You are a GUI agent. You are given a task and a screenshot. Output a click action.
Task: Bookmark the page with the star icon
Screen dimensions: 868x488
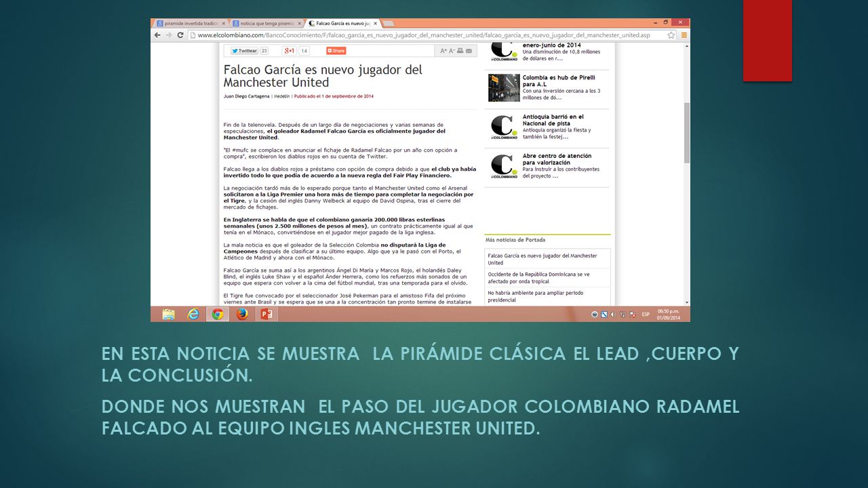671,35
